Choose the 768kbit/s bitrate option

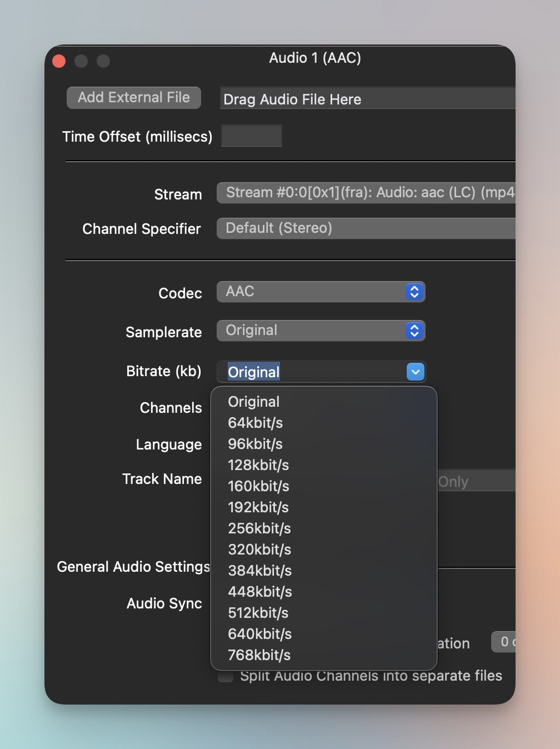tap(259, 655)
